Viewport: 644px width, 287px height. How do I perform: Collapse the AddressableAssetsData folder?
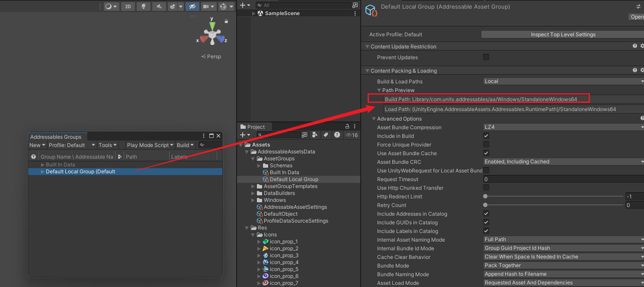[247, 152]
